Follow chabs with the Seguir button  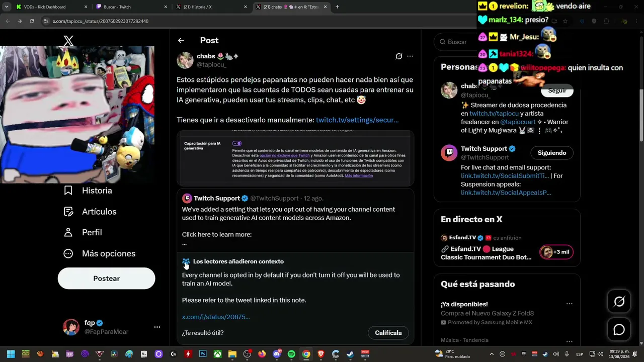(x=557, y=90)
